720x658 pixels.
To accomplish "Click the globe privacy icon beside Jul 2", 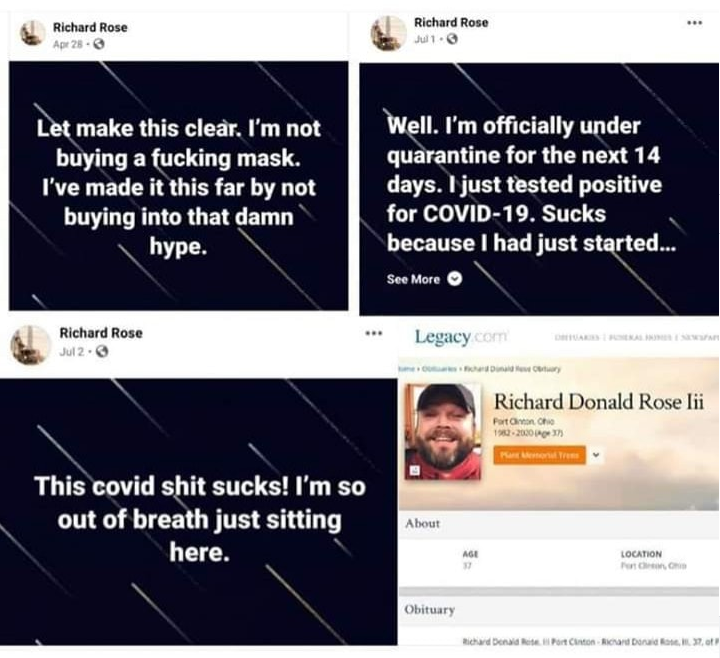I will pyautogui.click(x=102, y=352).
